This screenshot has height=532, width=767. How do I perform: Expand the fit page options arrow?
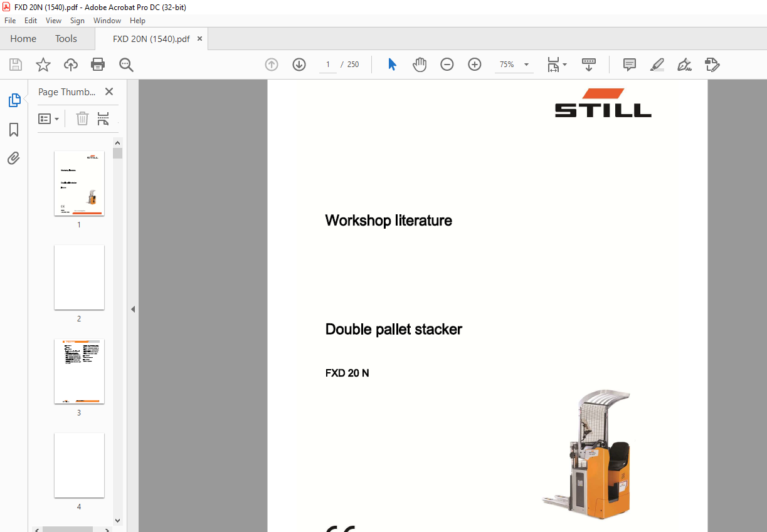point(565,65)
